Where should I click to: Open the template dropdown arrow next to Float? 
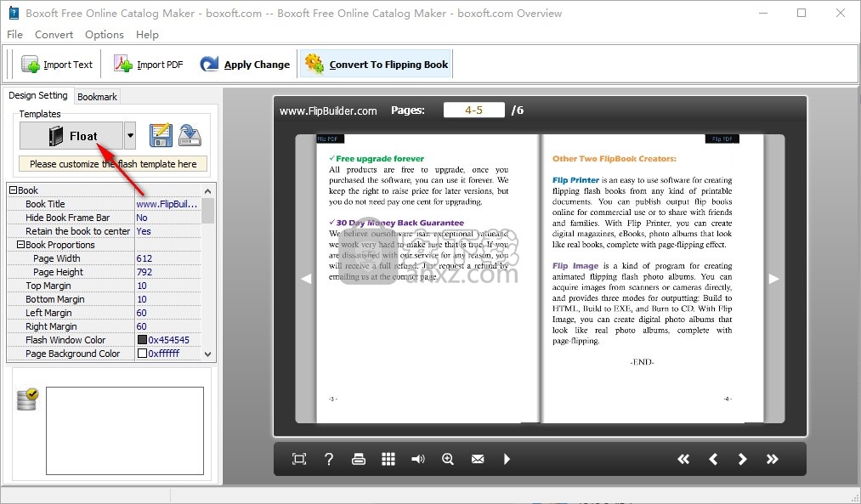coord(129,136)
